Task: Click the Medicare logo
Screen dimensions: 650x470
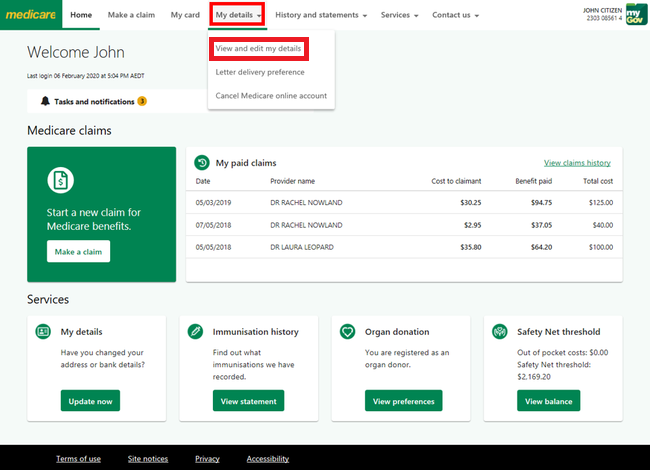Action: coord(30,15)
